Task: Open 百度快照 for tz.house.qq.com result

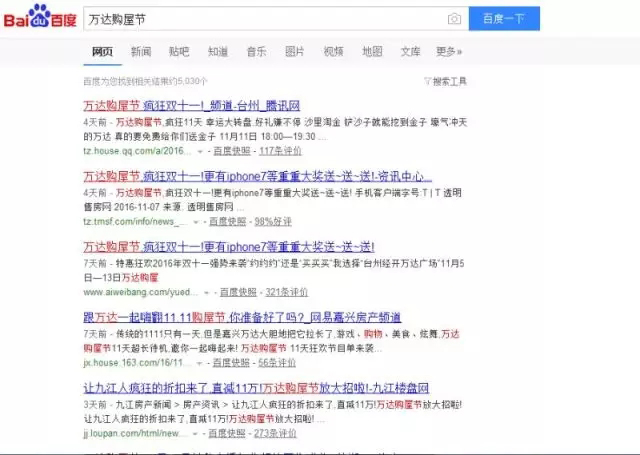Action: (232, 151)
